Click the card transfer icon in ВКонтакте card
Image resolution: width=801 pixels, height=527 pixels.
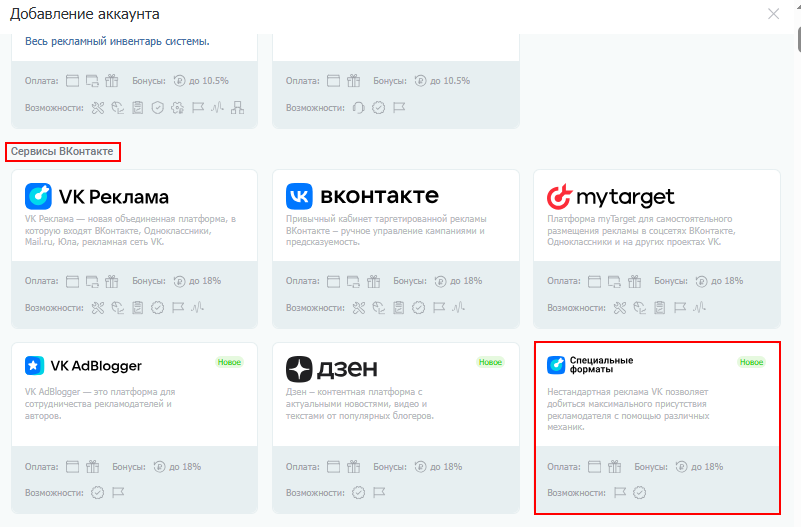(x=354, y=281)
